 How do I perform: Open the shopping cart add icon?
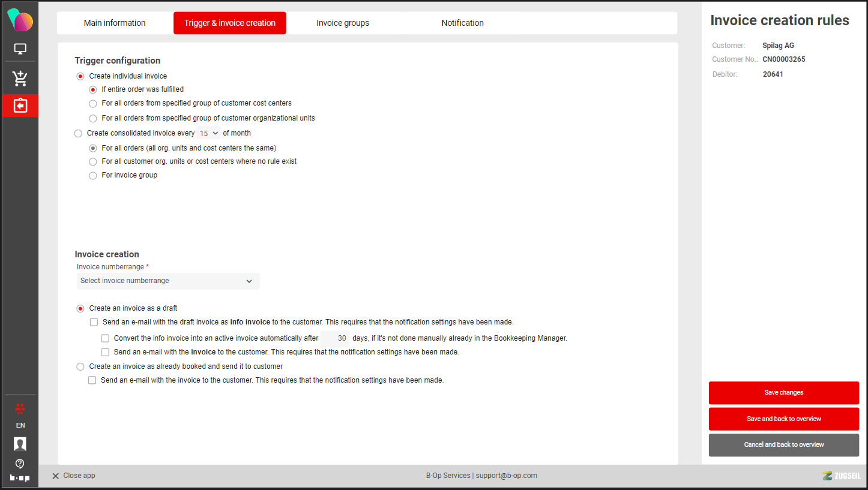pyautogui.click(x=20, y=78)
